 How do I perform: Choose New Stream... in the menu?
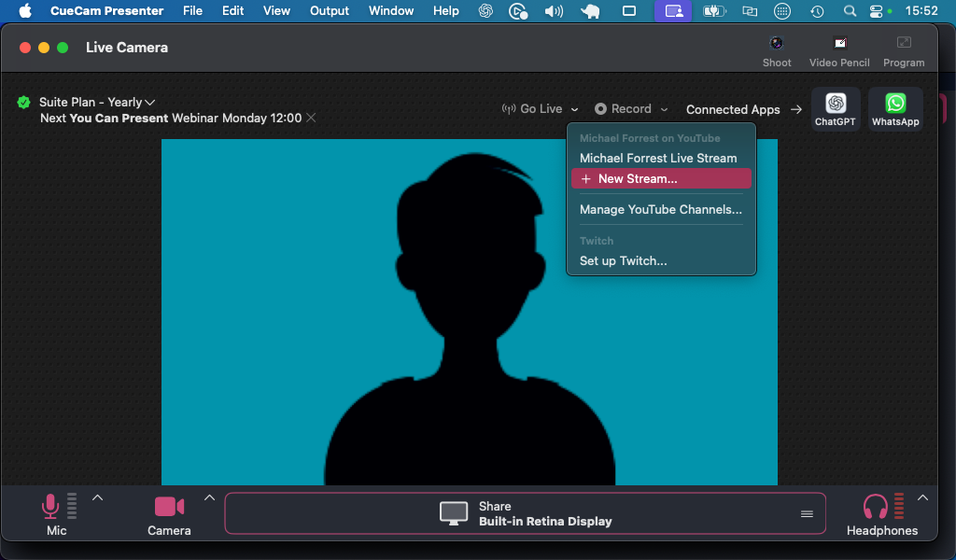click(661, 178)
